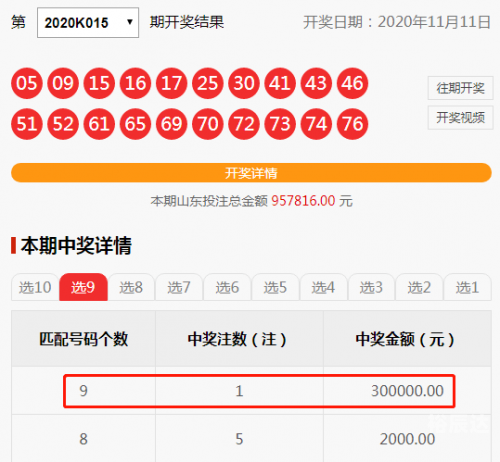Switch to the 选2 tab
500x462 pixels.
click(419, 287)
